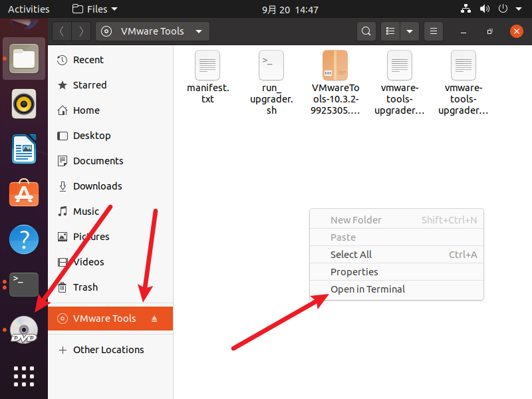Open the hamburger menu in the header bar
The image size is (532, 399).
tap(434, 31)
